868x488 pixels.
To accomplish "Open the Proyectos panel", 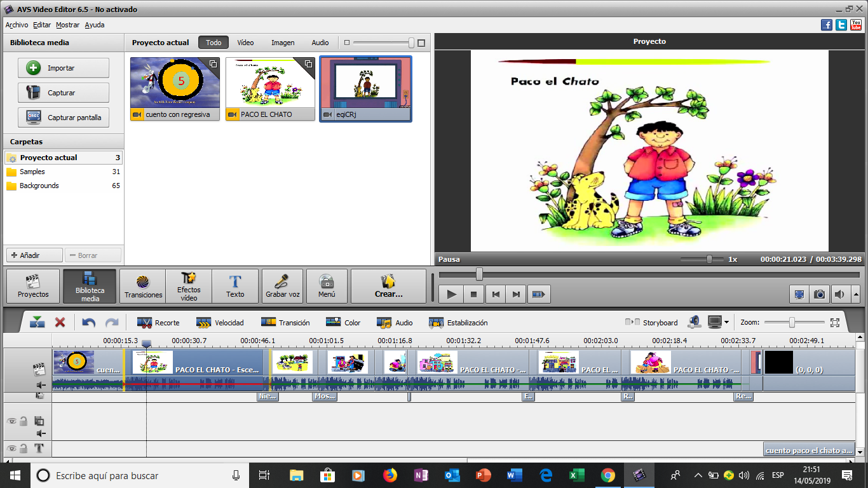I will (x=33, y=286).
